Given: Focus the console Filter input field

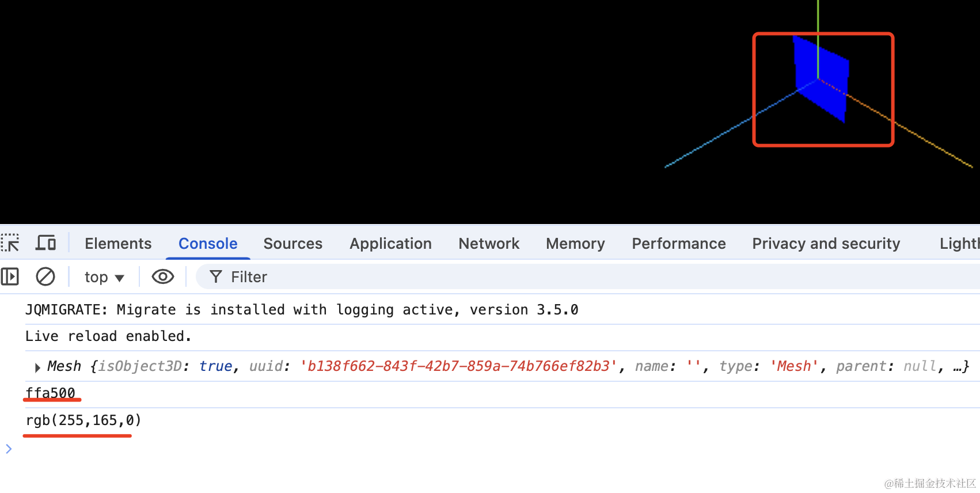Looking at the screenshot, I should (x=587, y=277).
